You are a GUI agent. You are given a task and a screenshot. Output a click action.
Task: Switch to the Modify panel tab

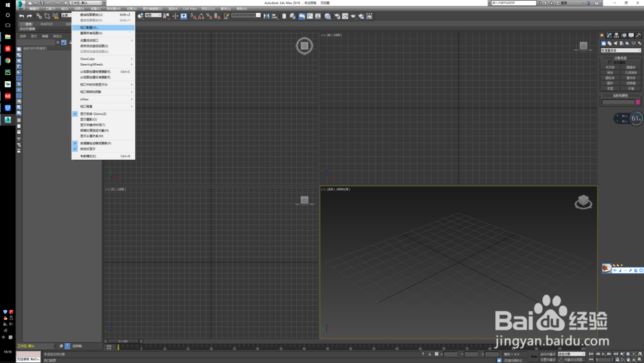pos(609,35)
